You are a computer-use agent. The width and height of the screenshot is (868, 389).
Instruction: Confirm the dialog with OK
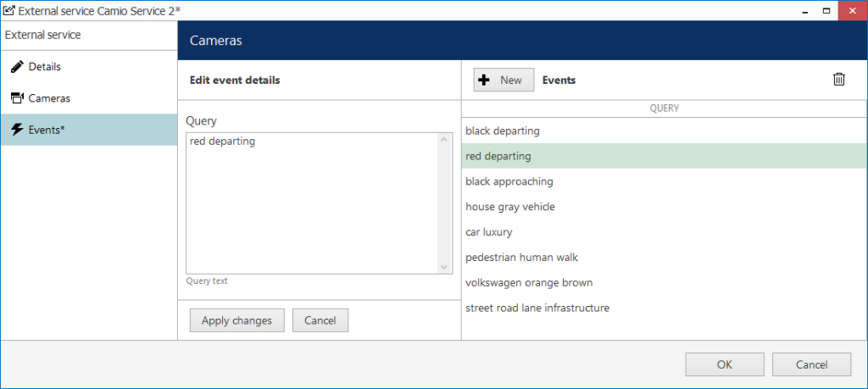tap(725, 364)
